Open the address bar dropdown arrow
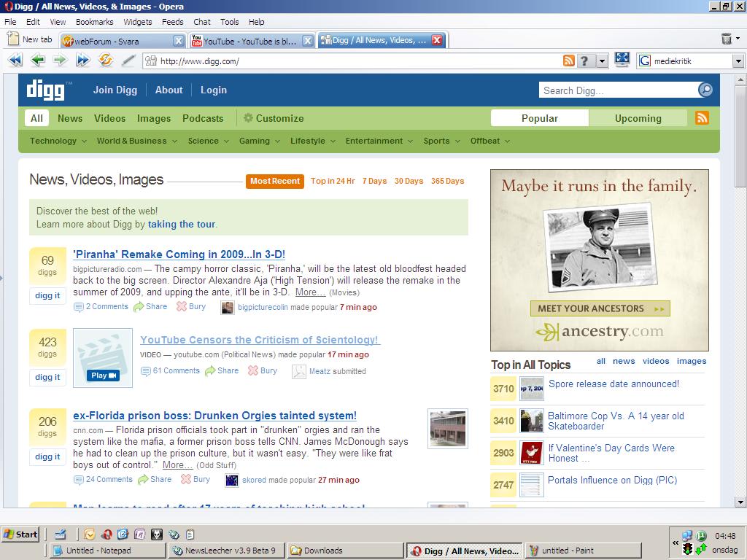The width and height of the screenshot is (747, 560). [x=602, y=61]
